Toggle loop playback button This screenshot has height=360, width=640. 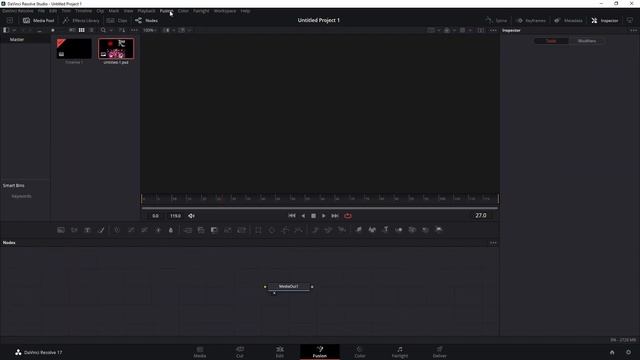click(x=348, y=216)
